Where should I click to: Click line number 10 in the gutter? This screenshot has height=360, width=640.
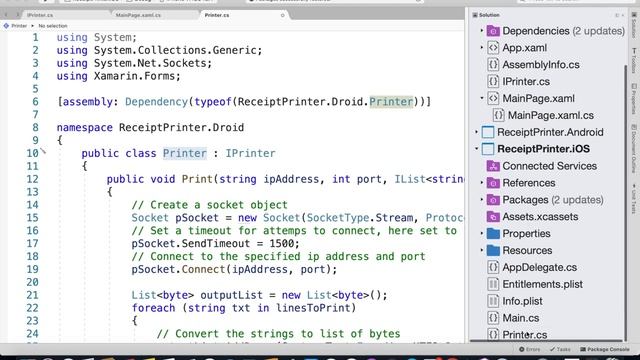(x=32, y=153)
